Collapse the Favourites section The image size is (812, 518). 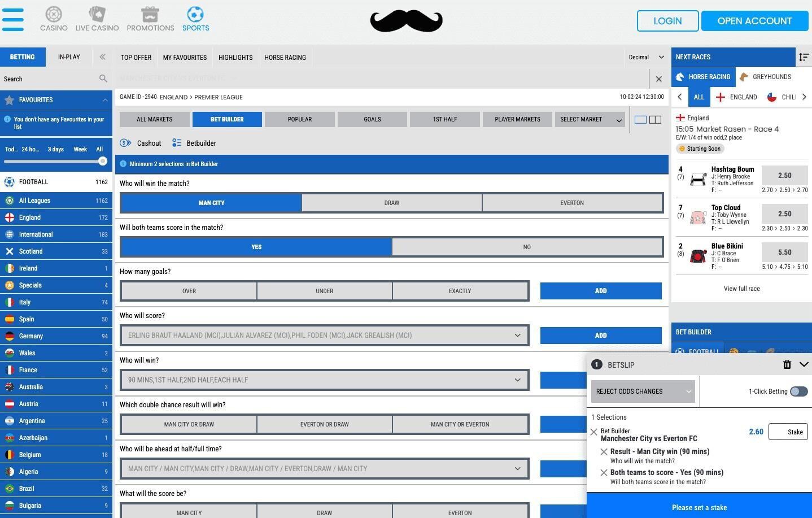pyautogui.click(x=105, y=100)
